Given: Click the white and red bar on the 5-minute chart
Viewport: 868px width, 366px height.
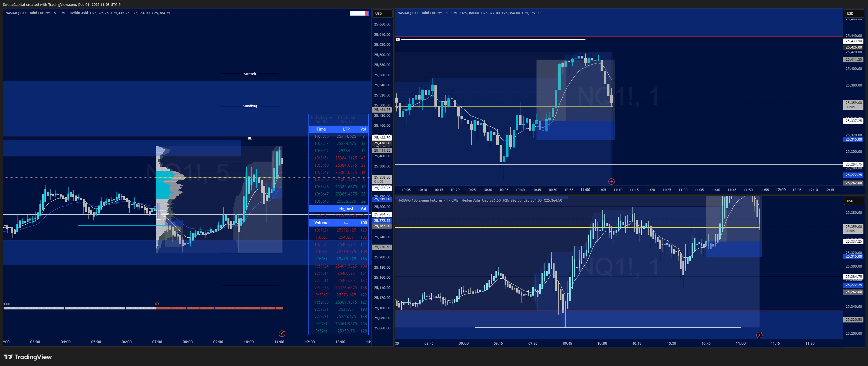Looking at the screenshot, I should pyautogui.click(x=359, y=14).
